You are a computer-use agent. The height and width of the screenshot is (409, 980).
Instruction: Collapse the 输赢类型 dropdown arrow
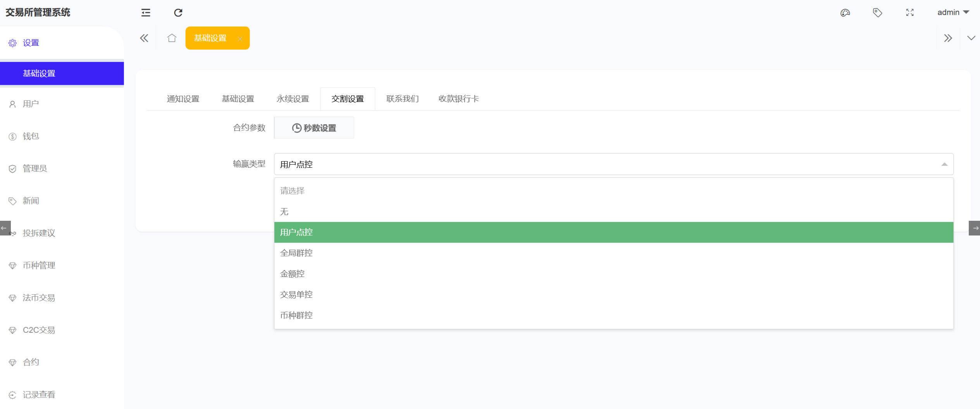coord(944,164)
